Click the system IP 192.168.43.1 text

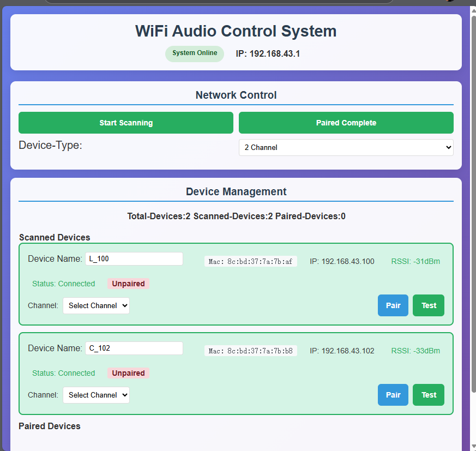coord(268,54)
